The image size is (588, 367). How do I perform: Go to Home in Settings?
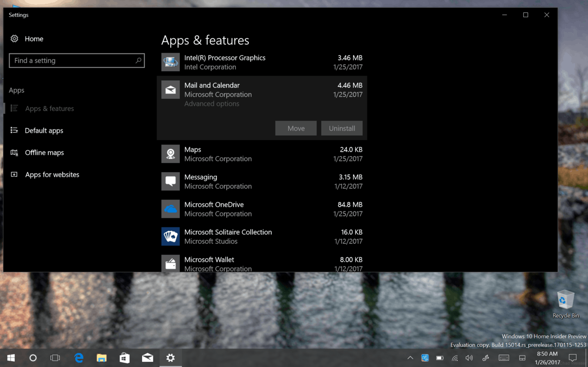click(34, 39)
